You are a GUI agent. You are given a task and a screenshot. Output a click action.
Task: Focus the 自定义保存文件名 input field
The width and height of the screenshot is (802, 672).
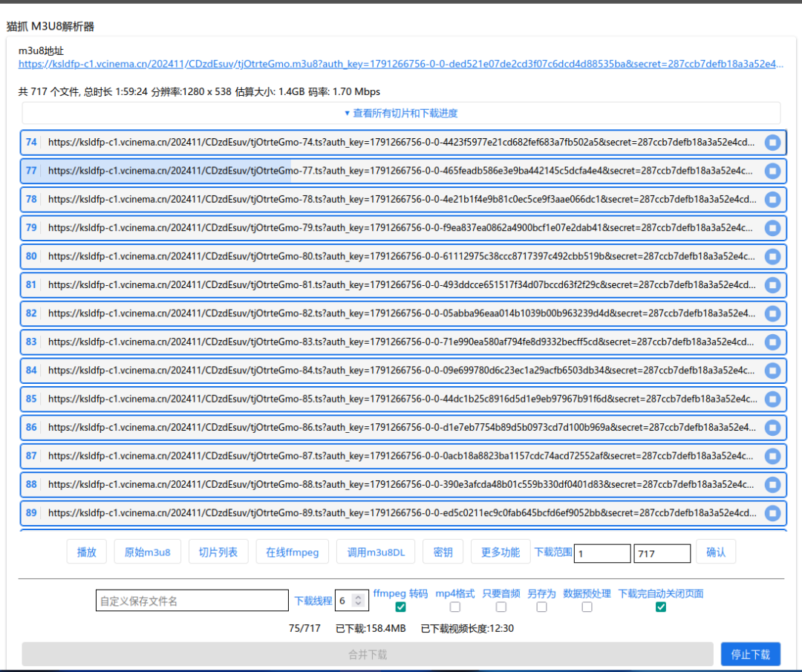pos(192,601)
